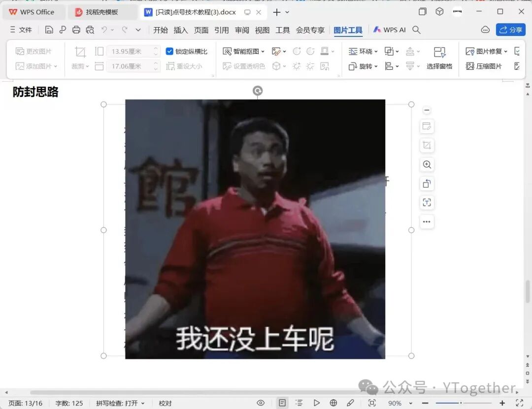Click the vertical scrollbar thumb
This screenshot has width=532, height=409.
coord(528,291)
